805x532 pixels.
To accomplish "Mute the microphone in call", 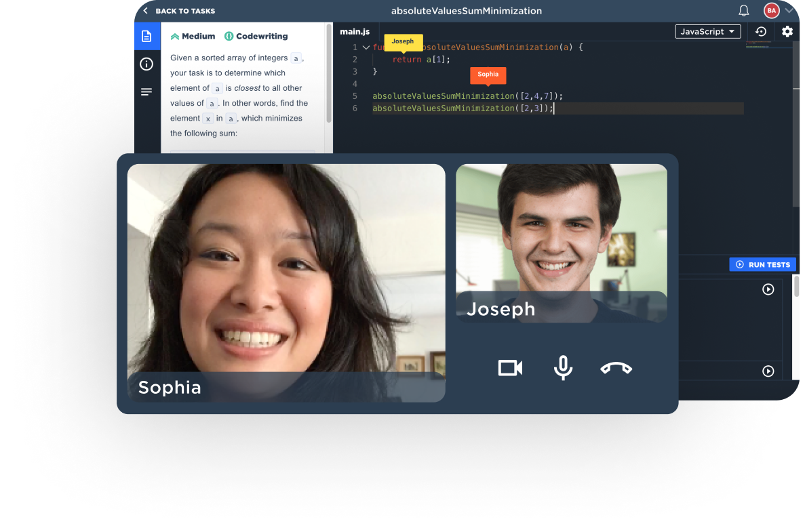I will (563, 368).
